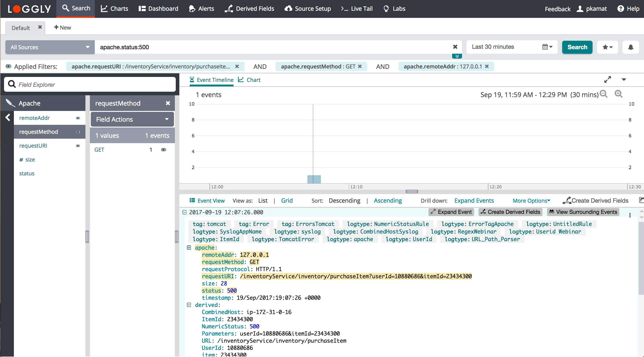The image size is (644, 357).
Task: Open the All Sources dropdown
Action: [x=50, y=47]
